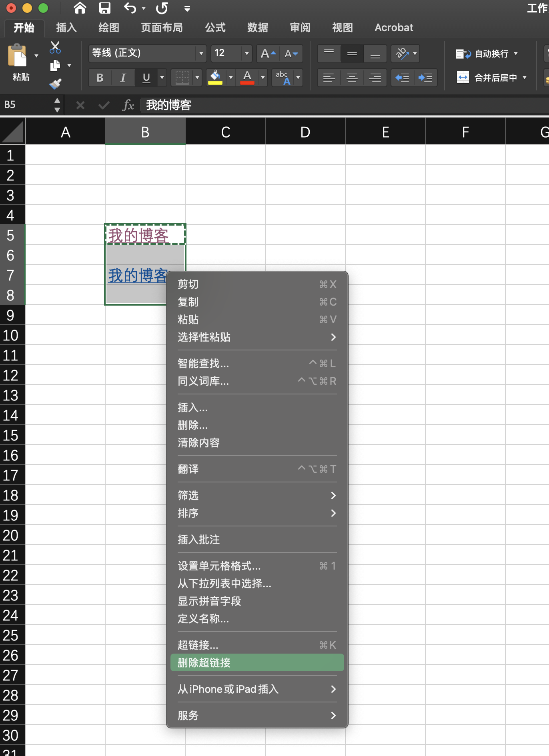Align text left

(329, 78)
